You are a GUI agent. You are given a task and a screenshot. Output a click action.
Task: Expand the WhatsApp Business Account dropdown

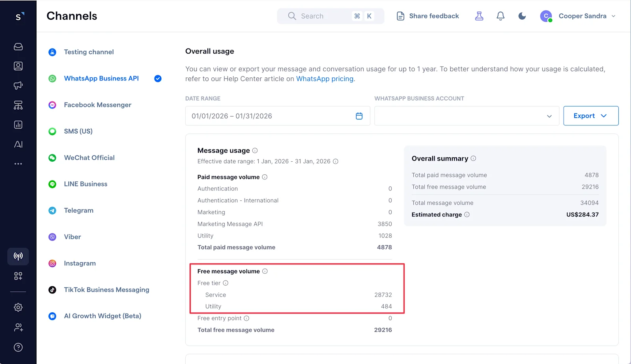[467, 116]
